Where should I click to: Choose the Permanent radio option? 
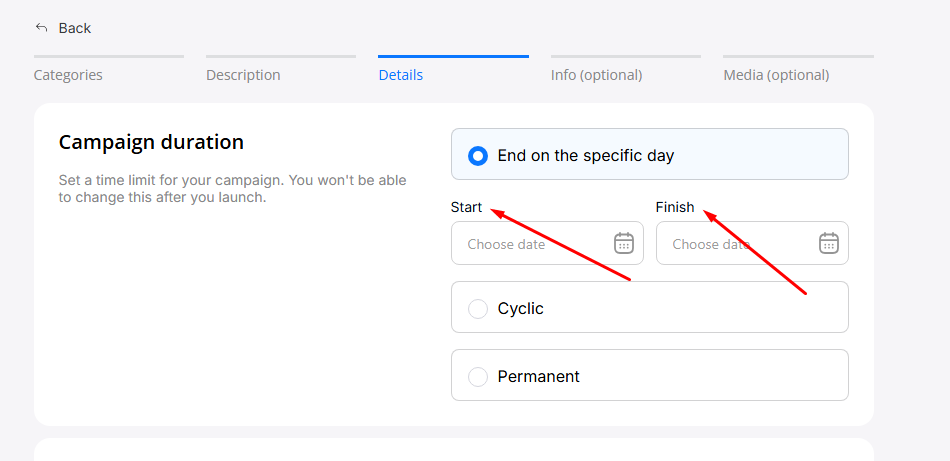coord(478,376)
